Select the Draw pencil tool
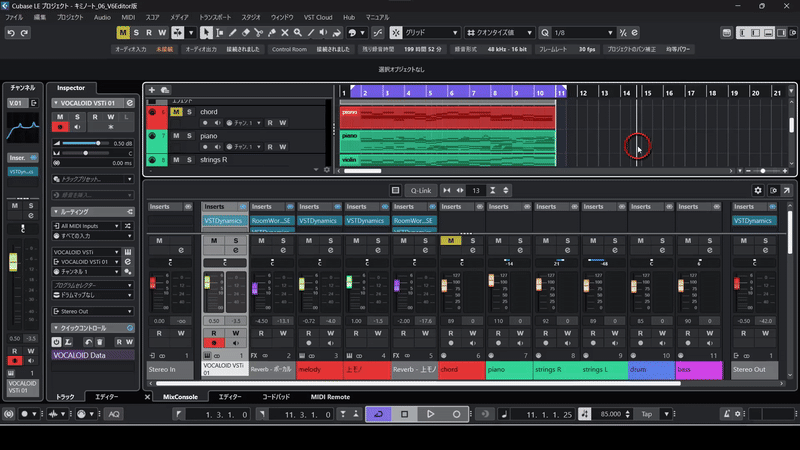 pos(233,33)
